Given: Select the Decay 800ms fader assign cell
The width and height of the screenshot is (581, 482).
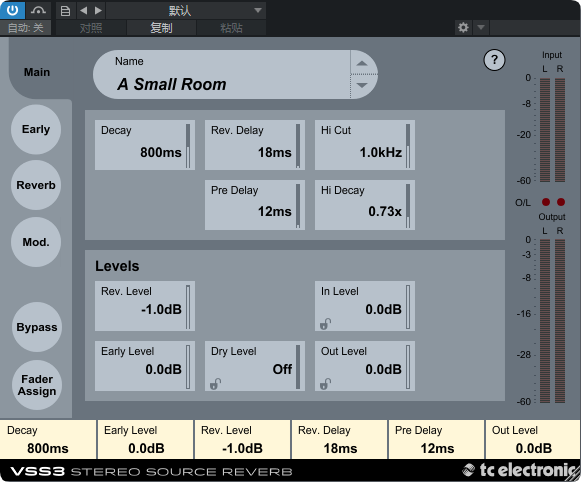Looking at the screenshot, I should tap(48, 439).
